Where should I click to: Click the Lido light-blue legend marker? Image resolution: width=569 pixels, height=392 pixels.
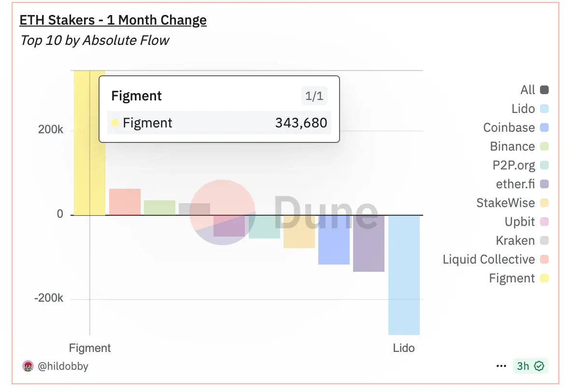pyautogui.click(x=545, y=109)
